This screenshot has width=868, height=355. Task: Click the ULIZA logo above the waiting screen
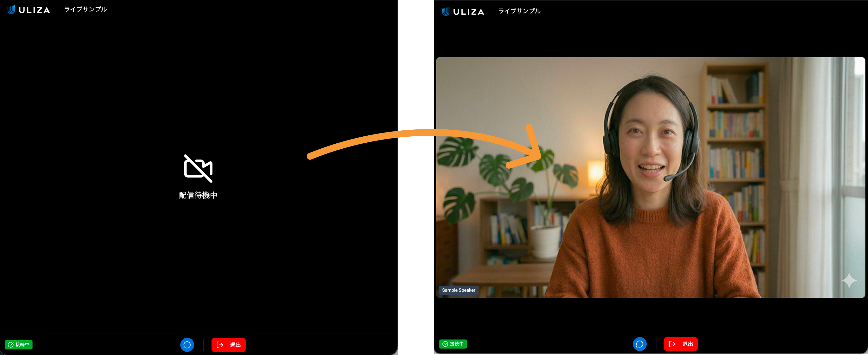coord(29,10)
